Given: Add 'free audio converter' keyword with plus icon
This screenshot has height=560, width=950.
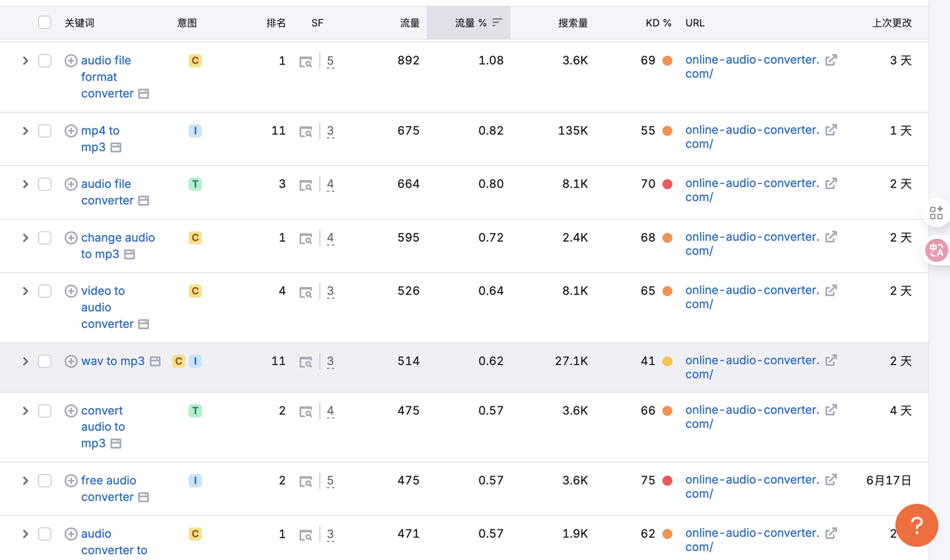Looking at the screenshot, I should tap(71, 481).
